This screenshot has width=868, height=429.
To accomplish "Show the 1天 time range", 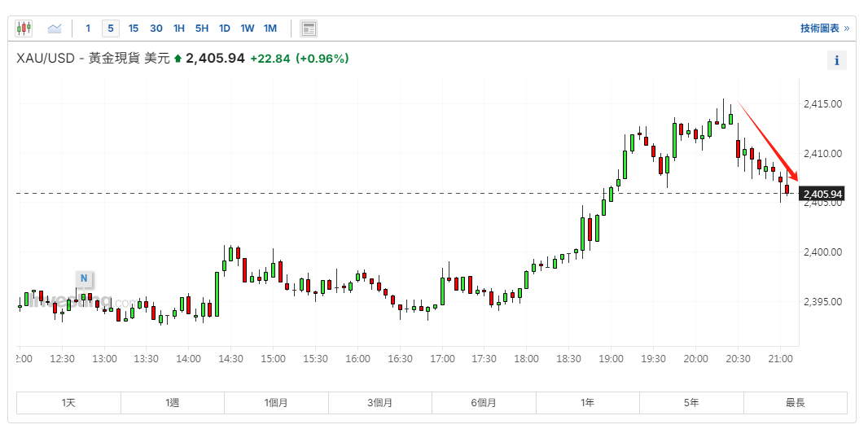I will point(68,403).
